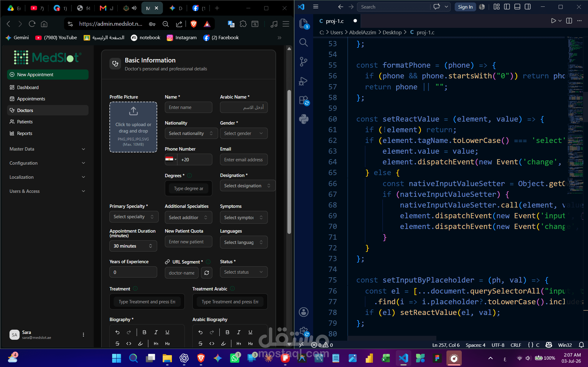Click the Brave Shields lion icon
The width and height of the screenshot is (588, 367).
pyautogui.click(x=194, y=24)
